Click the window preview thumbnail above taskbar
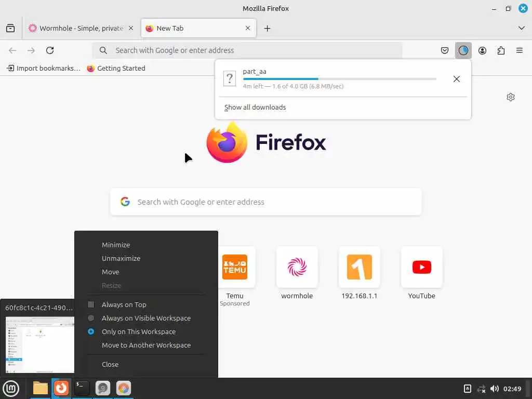 coord(39,345)
